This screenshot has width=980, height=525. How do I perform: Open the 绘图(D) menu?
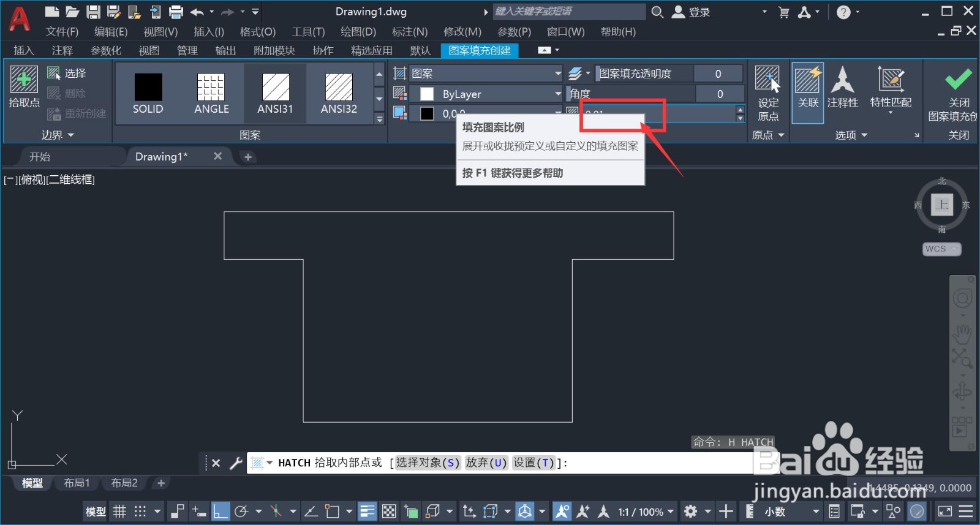(x=358, y=32)
